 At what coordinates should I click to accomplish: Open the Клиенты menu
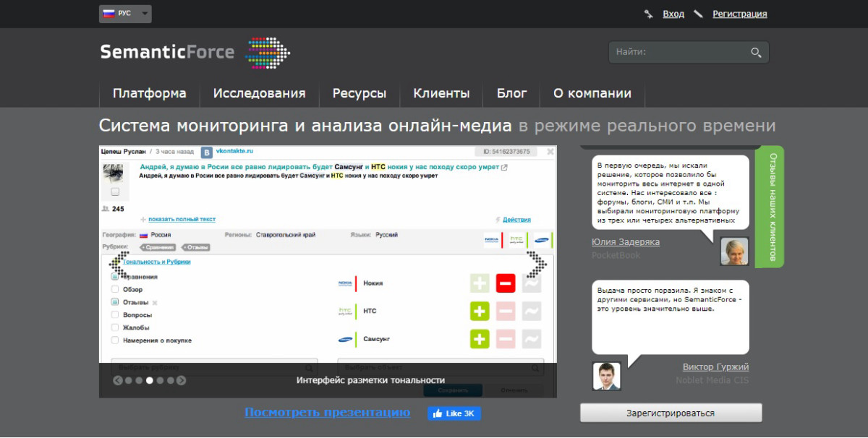(442, 93)
